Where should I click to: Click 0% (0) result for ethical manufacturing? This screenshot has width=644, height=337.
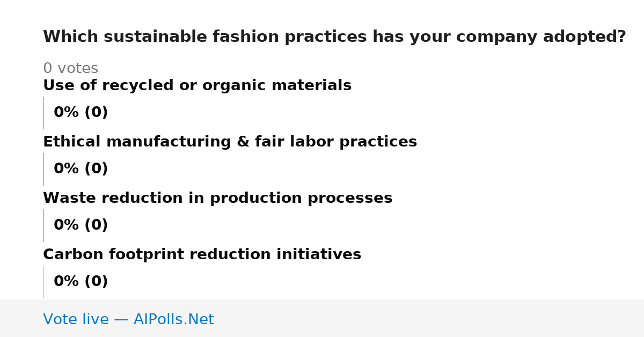click(80, 169)
